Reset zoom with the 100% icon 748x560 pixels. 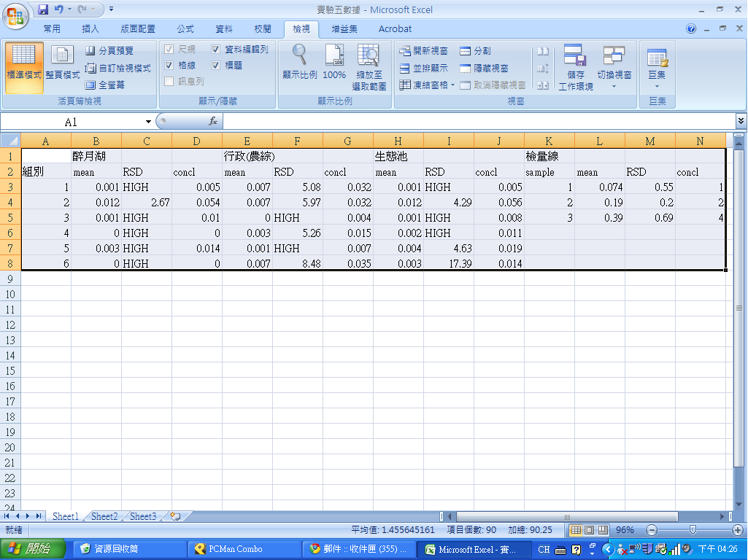(334, 55)
